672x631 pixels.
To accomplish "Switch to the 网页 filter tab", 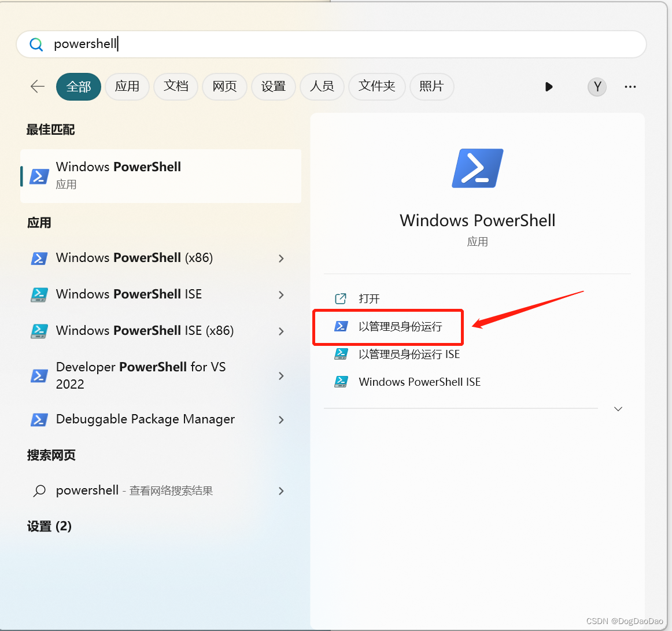I will [224, 87].
